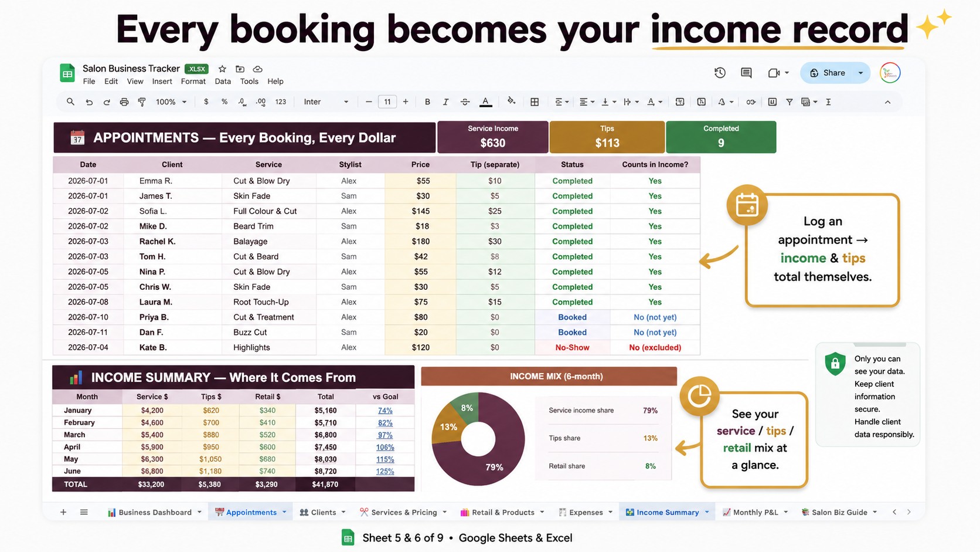Toggle bold formatting
Screen dimensions: 980x552
tap(427, 102)
